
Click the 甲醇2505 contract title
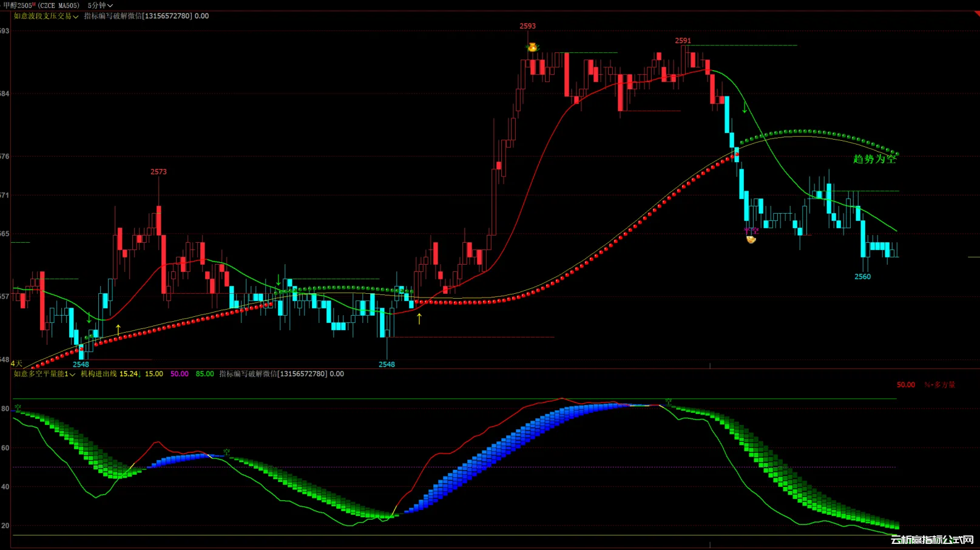(x=18, y=5)
